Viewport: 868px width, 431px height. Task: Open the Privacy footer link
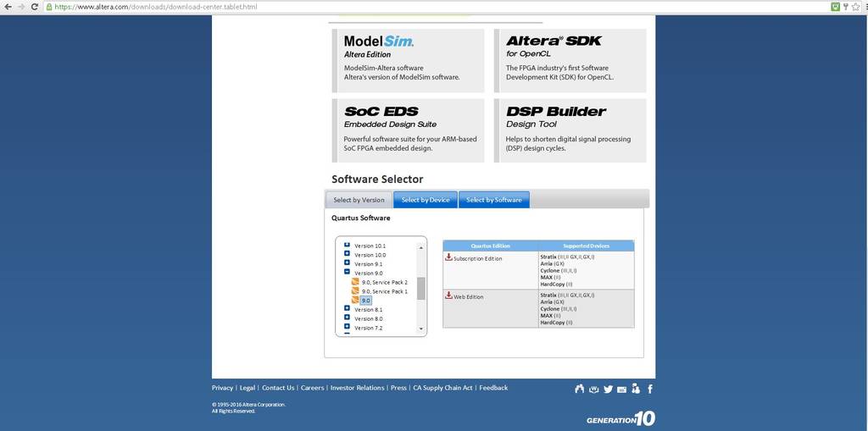(x=223, y=388)
